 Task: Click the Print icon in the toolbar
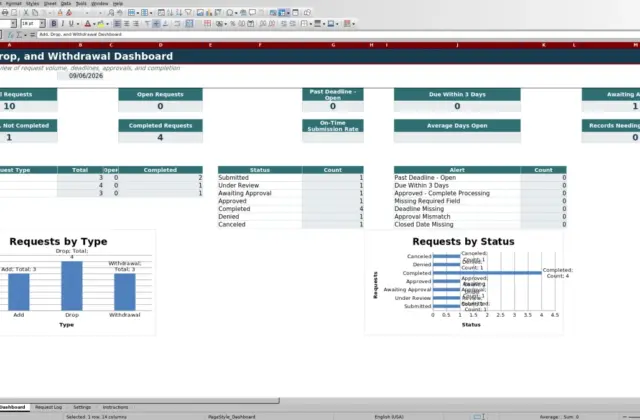click(x=5, y=13)
